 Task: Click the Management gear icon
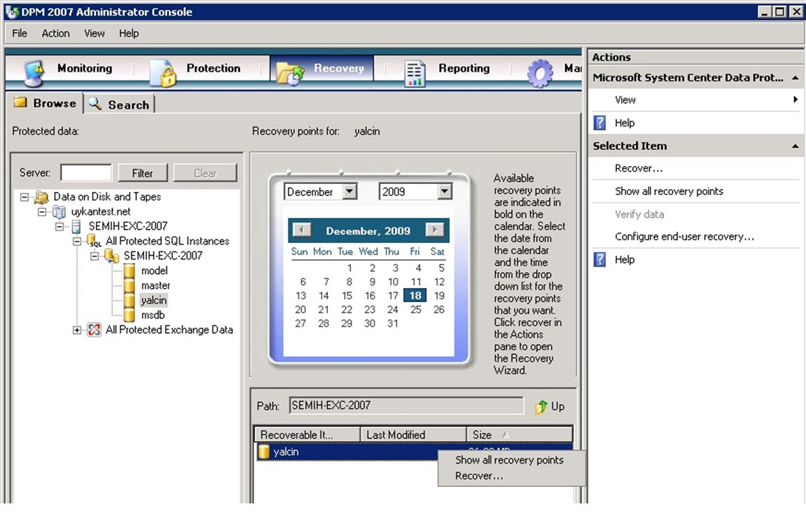coord(539,72)
